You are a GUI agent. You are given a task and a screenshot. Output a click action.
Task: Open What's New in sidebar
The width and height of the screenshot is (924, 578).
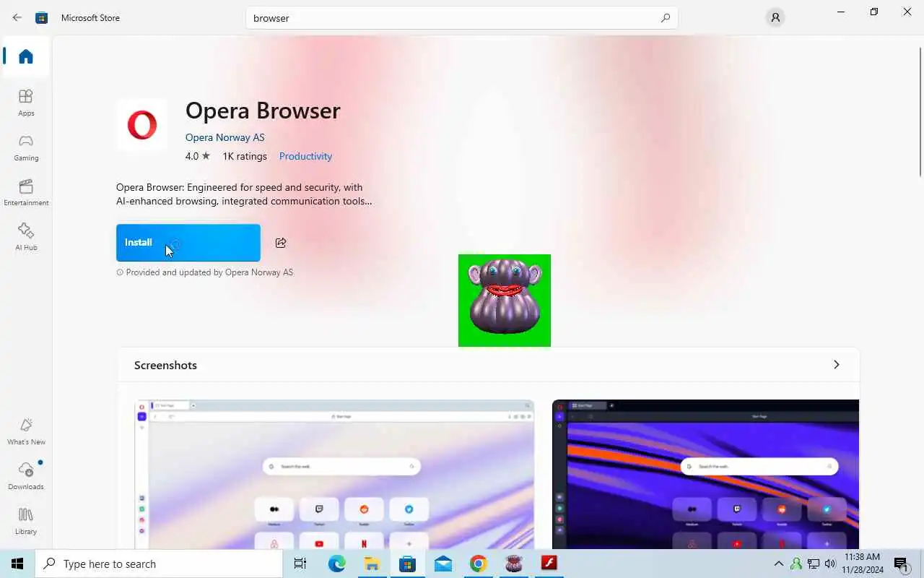(26, 431)
